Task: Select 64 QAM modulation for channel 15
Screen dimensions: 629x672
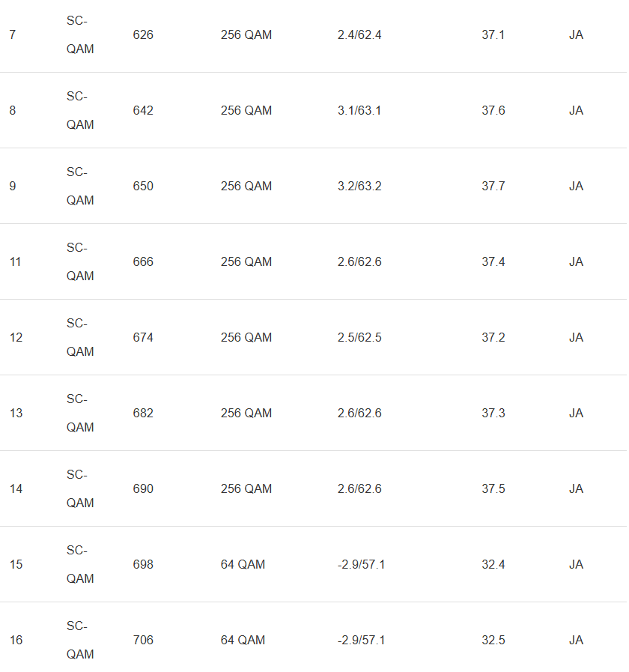Action: pyautogui.click(x=243, y=565)
